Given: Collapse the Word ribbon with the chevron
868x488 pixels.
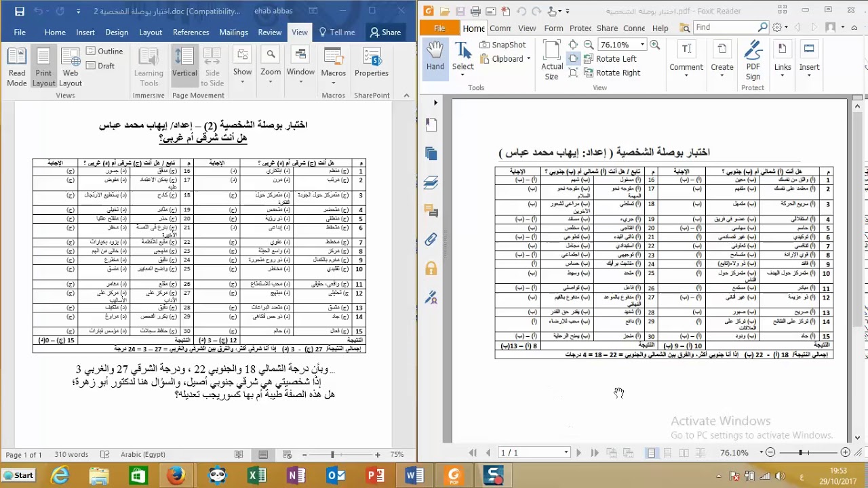Looking at the screenshot, I should (x=407, y=96).
